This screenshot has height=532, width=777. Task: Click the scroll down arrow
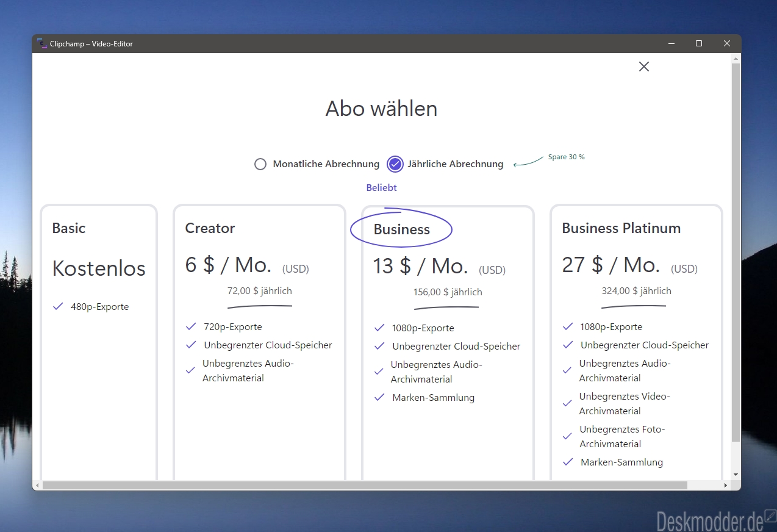tap(736, 475)
